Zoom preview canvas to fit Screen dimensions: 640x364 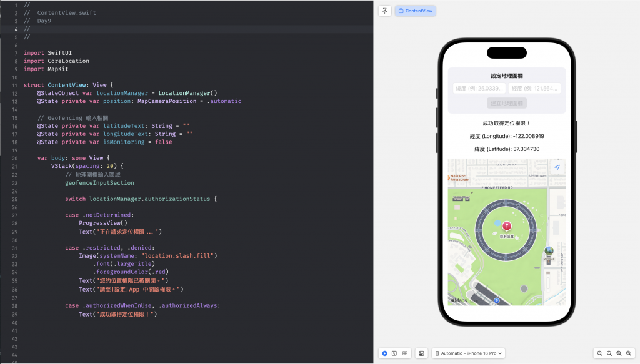click(619, 353)
